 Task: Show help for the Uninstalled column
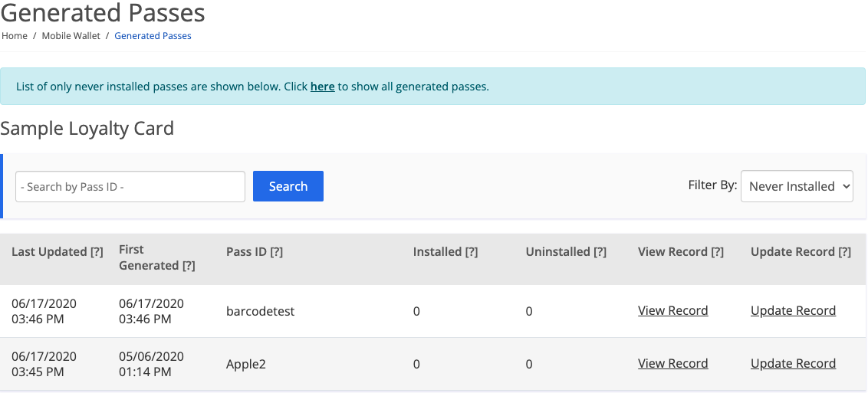pyautogui.click(x=600, y=252)
